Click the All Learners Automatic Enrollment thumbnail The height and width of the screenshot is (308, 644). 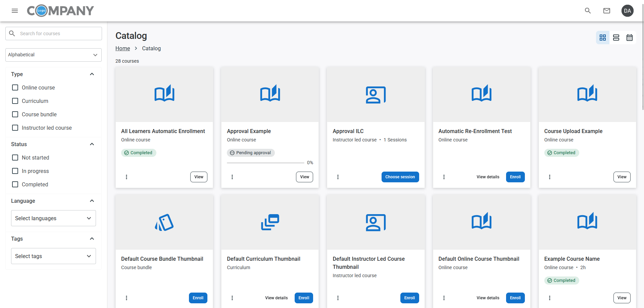point(164,94)
